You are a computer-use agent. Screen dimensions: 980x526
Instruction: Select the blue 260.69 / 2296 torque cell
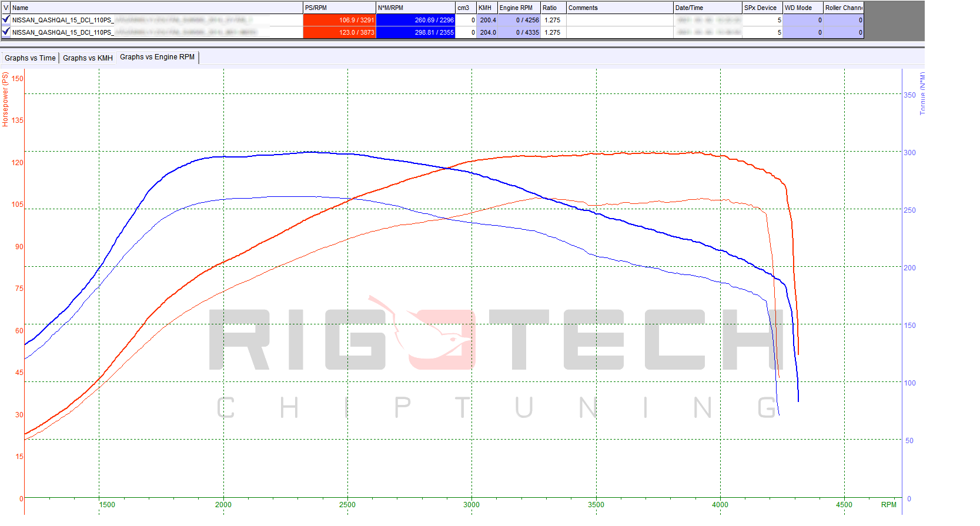(416, 20)
